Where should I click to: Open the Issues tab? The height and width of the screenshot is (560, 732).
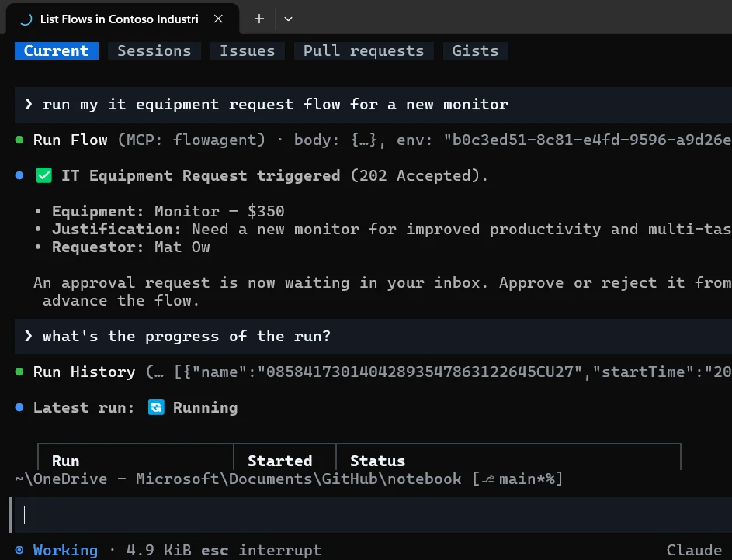[248, 51]
